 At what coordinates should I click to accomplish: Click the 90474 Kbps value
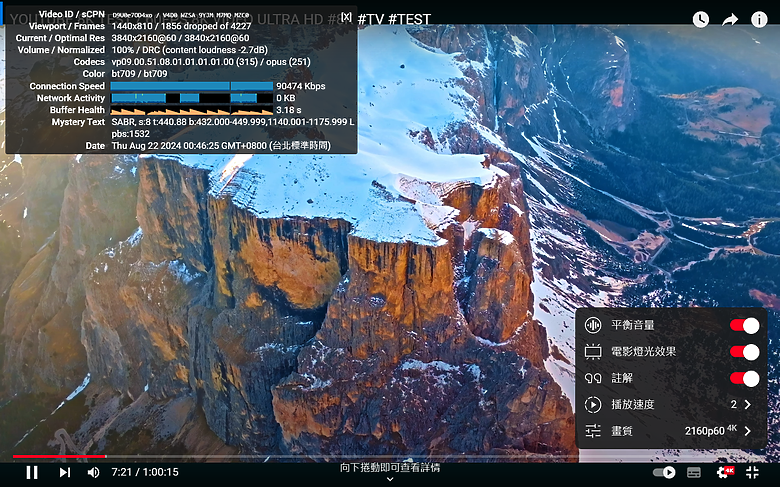(x=301, y=86)
